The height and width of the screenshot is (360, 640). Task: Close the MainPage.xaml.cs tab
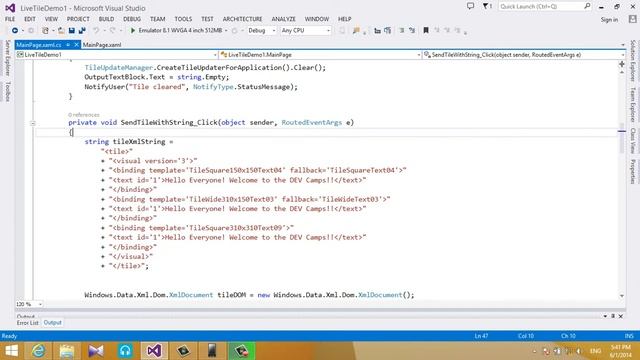tap(76, 45)
